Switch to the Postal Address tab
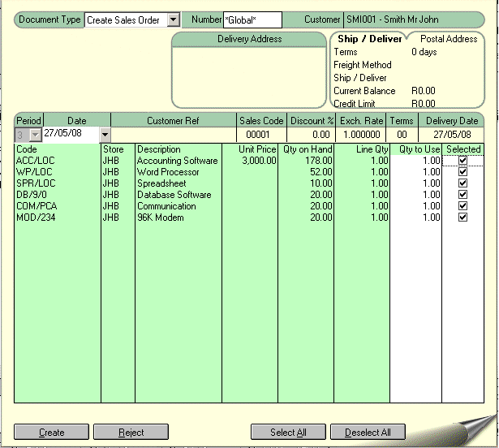 click(449, 39)
